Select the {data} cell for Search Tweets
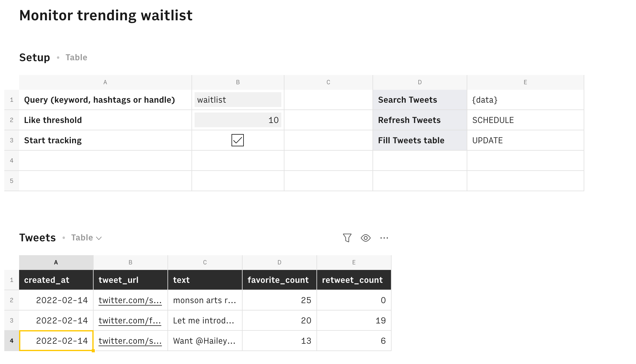Image resolution: width=636 pixels, height=364 pixels. (x=525, y=100)
